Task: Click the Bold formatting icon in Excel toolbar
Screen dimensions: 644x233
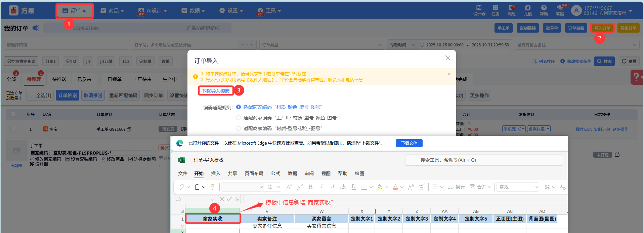Action: pyautogui.click(x=311, y=187)
